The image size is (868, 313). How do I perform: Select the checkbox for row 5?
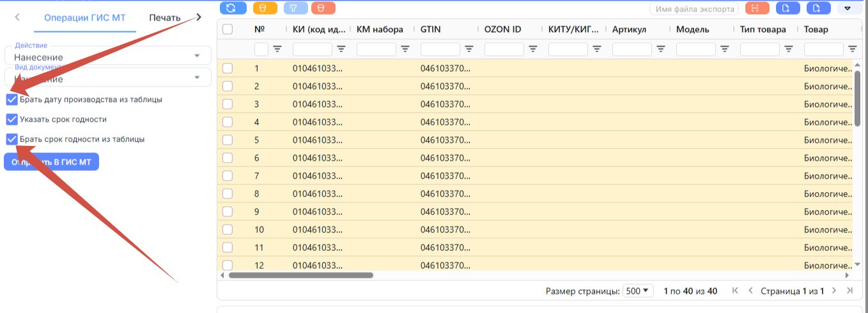point(228,140)
